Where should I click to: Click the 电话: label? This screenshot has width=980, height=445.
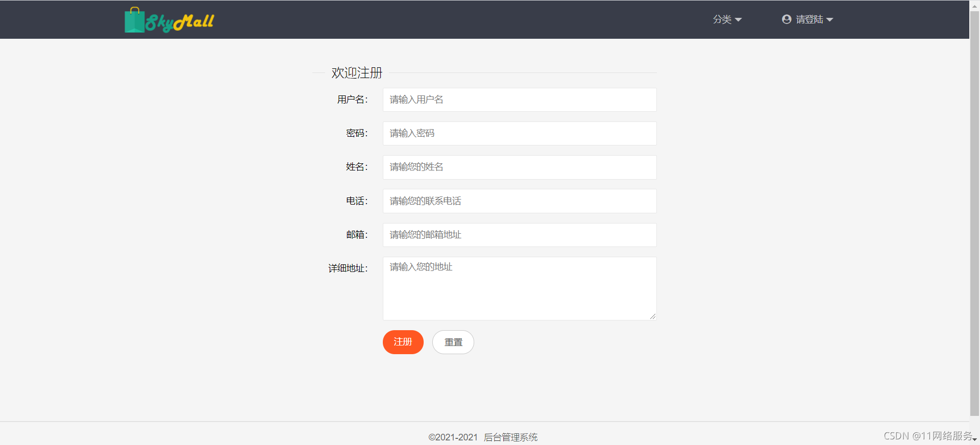click(x=357, y=201)
